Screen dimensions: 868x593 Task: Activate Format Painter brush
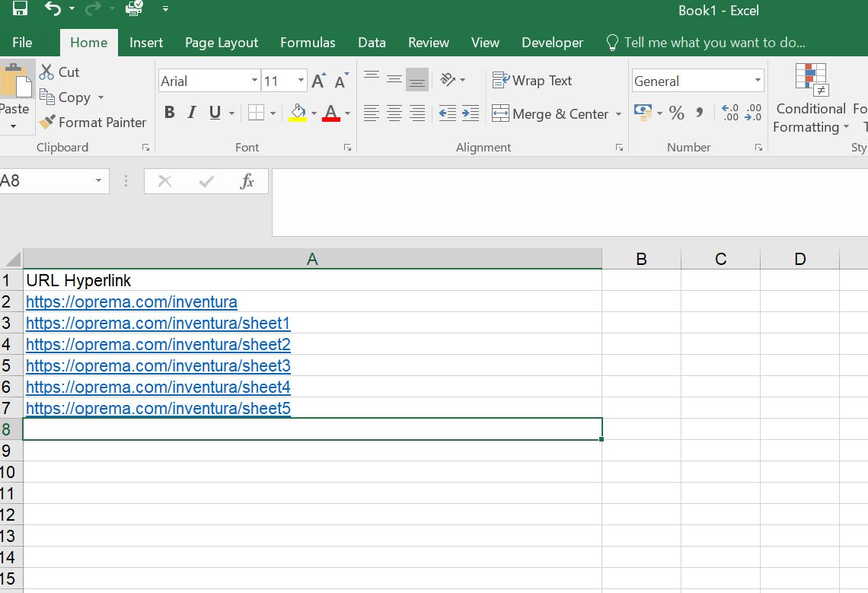coord(47,122)
